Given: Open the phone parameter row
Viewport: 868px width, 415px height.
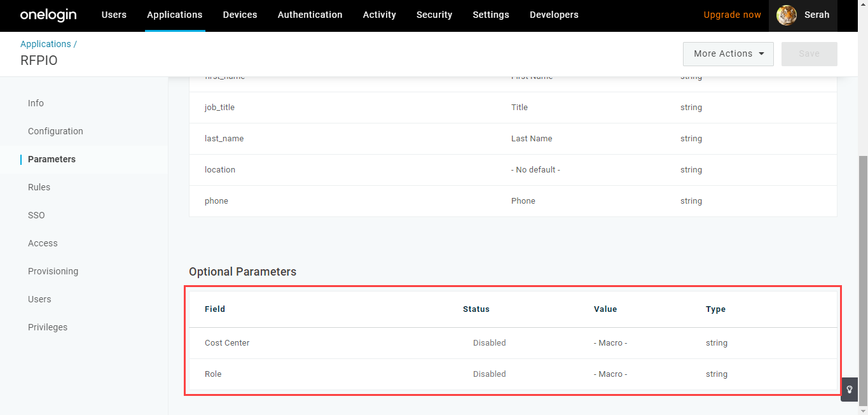Looking at the screenshot, I should 513,201.
